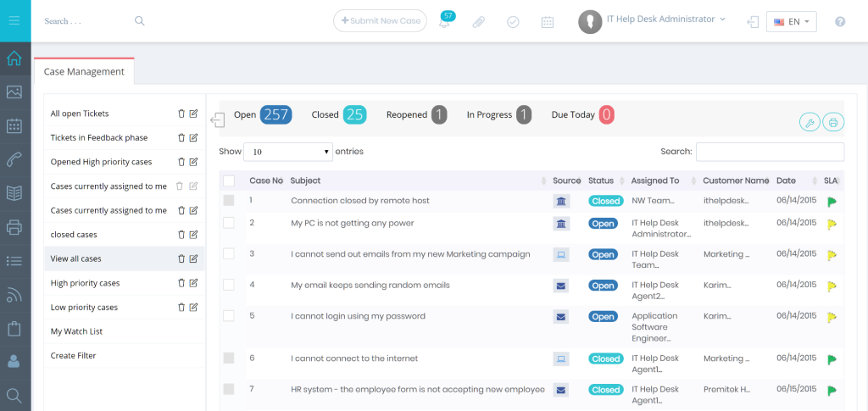Open 'High priority cases' filter

pos(85,283)
